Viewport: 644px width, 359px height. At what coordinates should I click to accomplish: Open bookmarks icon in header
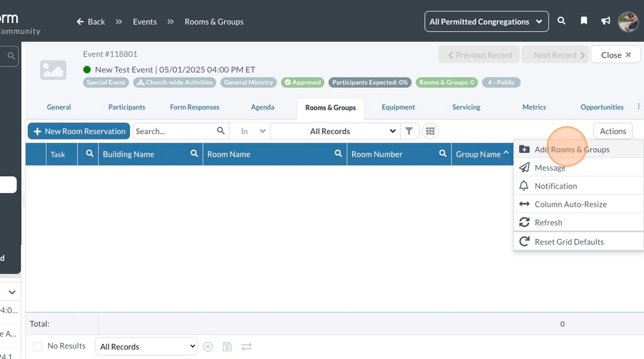tap(584, 21)
